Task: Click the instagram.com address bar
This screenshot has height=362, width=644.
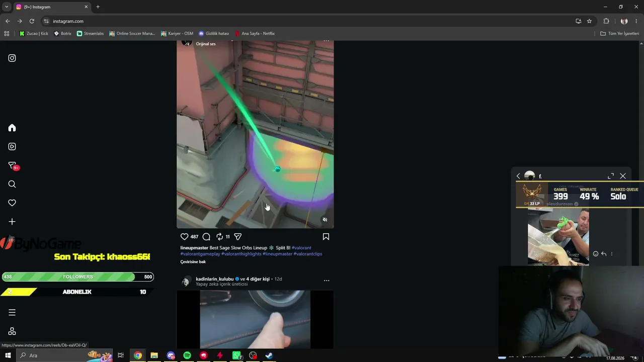Action: point(307,21)
